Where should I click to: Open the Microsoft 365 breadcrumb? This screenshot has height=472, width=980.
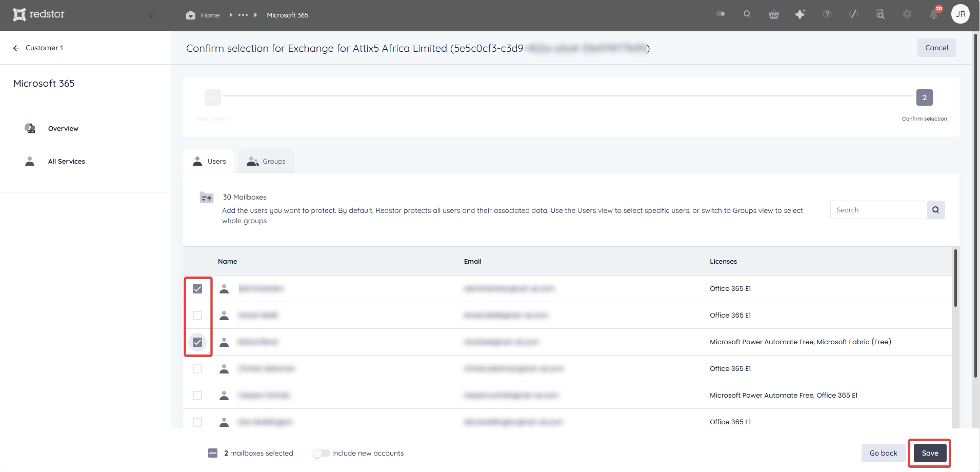click(x=287, y=15)
